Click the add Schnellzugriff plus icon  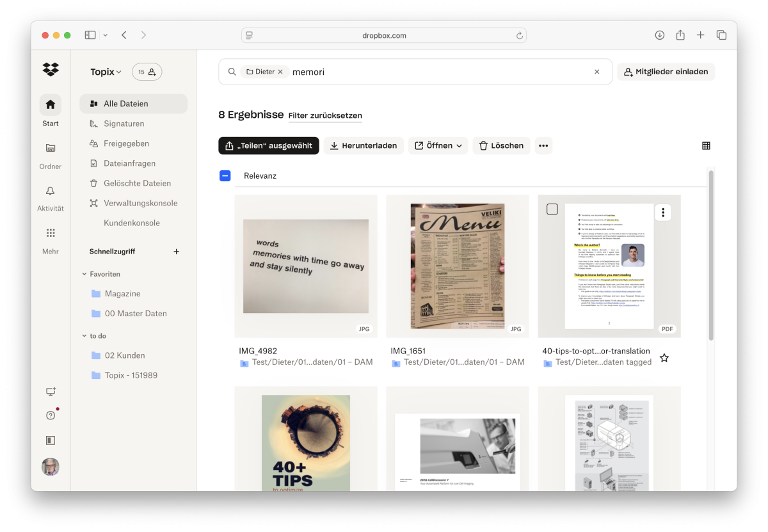click(x=177, y=252)
